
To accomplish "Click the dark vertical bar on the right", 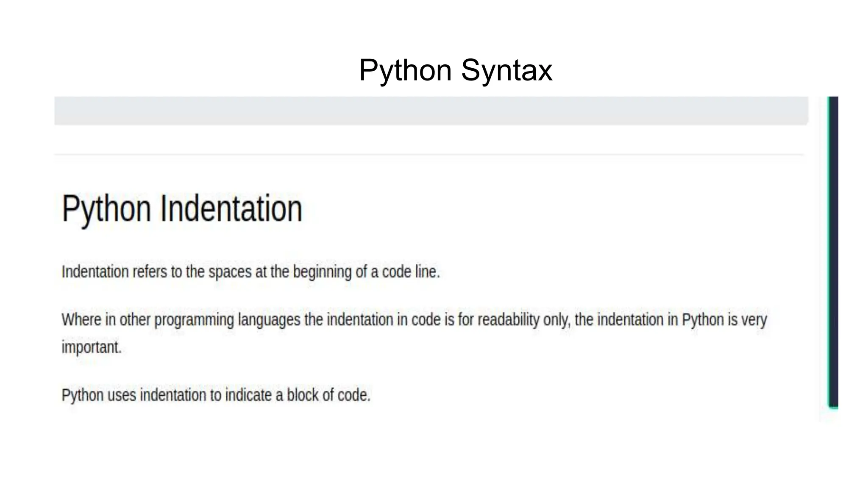I will pos(833,252).
